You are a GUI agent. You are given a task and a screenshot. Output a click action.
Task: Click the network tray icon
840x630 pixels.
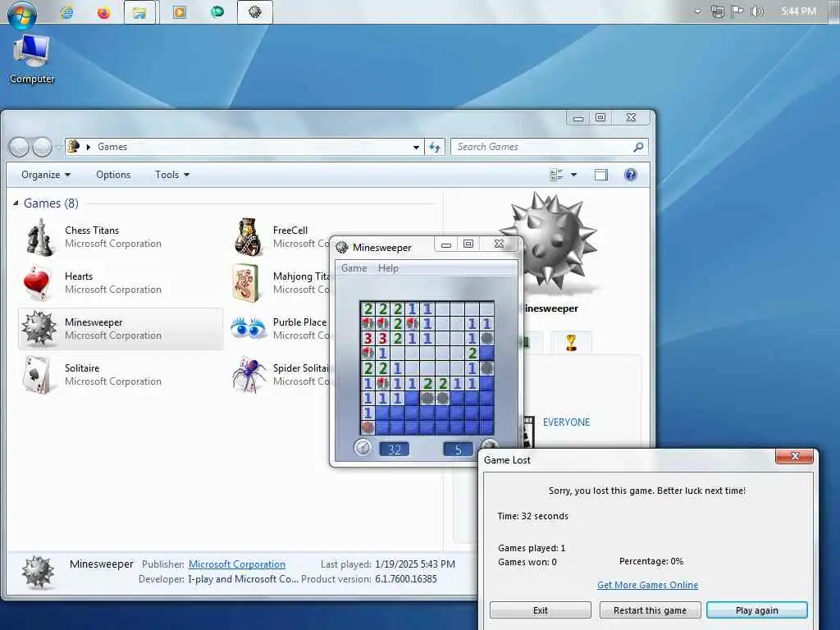tap(717, 11)
